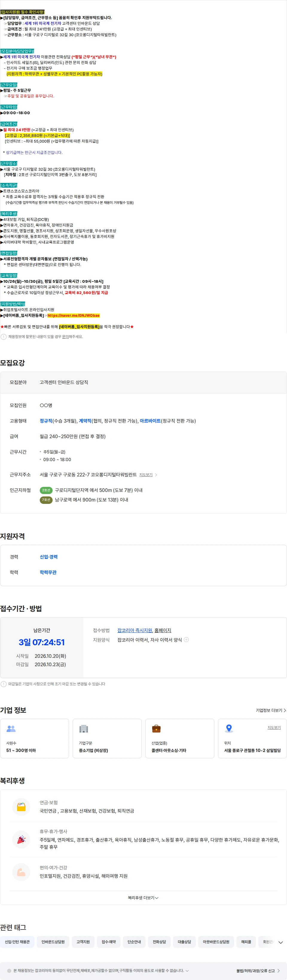The width and height of the screenshot is (287, 980).
Task: Select the 아르바이트 employment type link
Action: [x=150, y=421]
